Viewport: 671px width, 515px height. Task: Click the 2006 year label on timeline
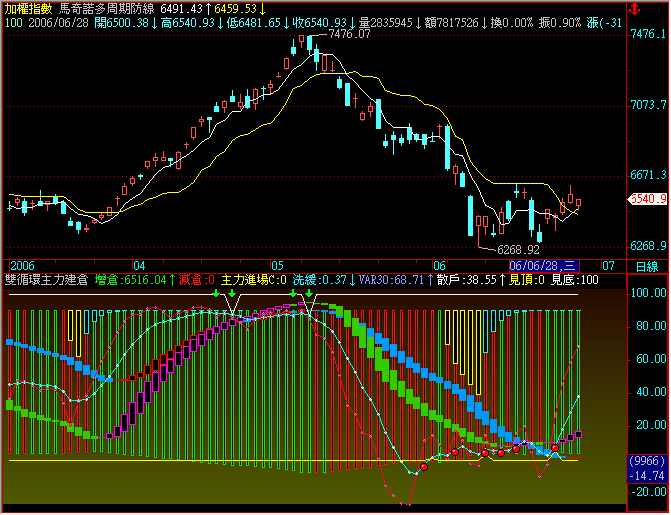click(22, 266)
